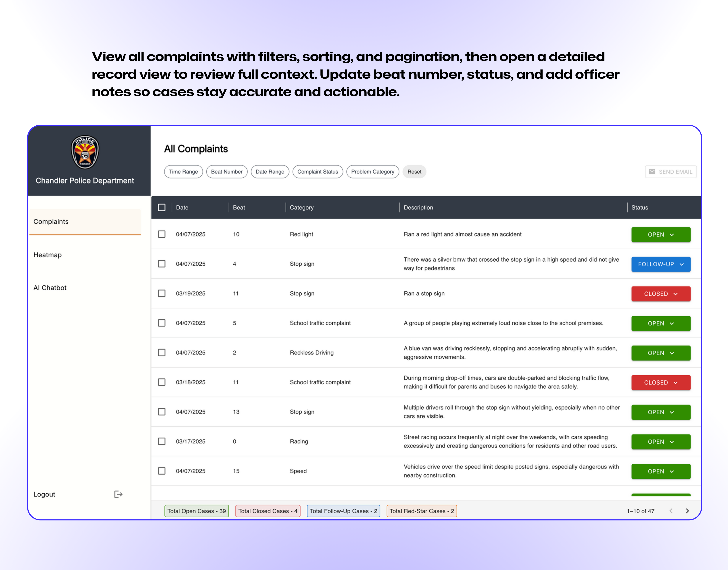Expand CLOSED status dropdown for 03/19/2025 complaint

click(661, 294)
